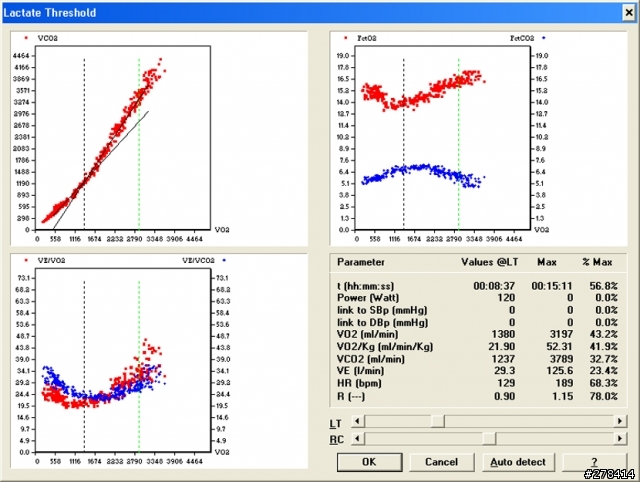Click the OK button

(x=369, y=462)
